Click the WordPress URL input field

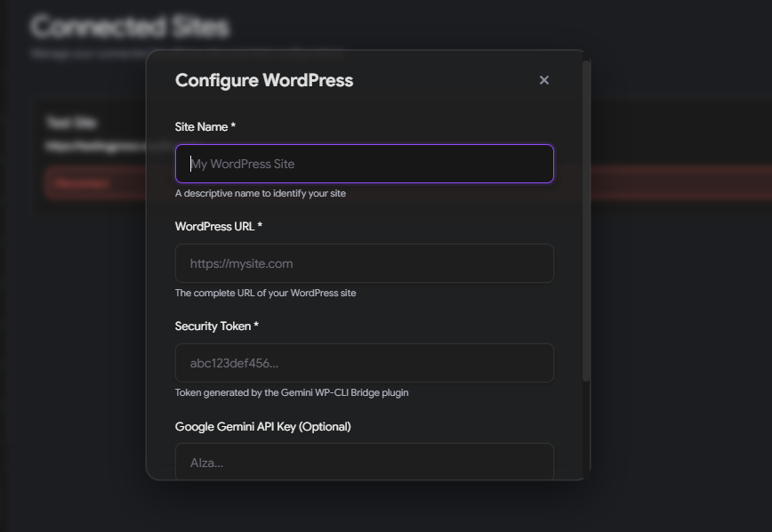(364, 263)
